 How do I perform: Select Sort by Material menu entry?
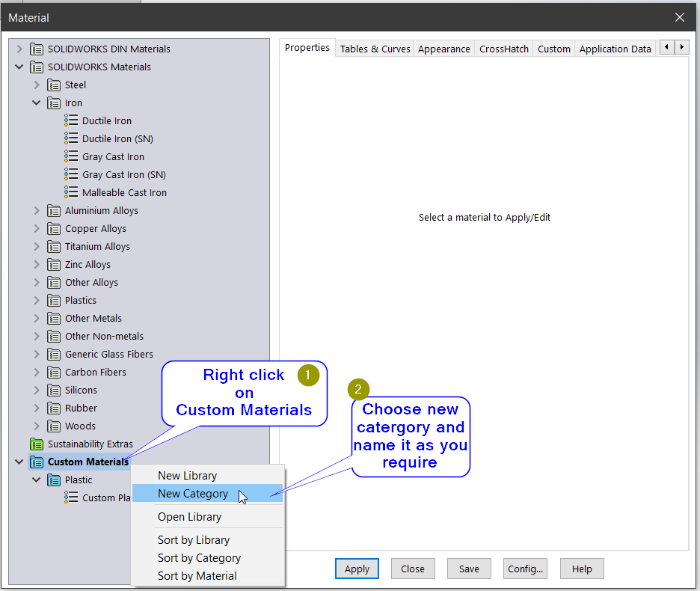(197, 576)
